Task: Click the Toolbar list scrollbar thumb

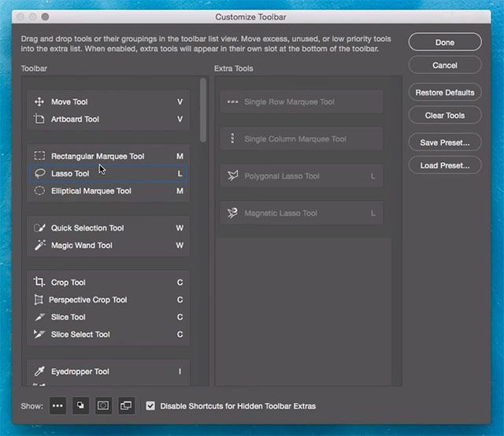Action: 203,110
